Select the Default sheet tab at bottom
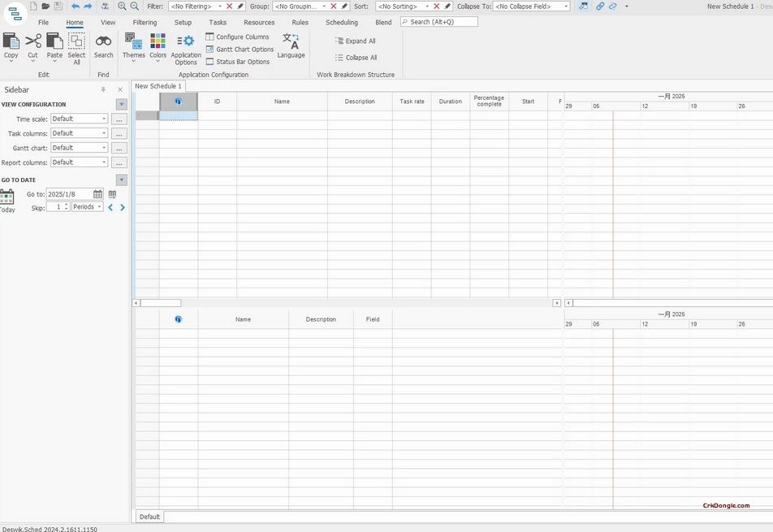 (149, 517)
